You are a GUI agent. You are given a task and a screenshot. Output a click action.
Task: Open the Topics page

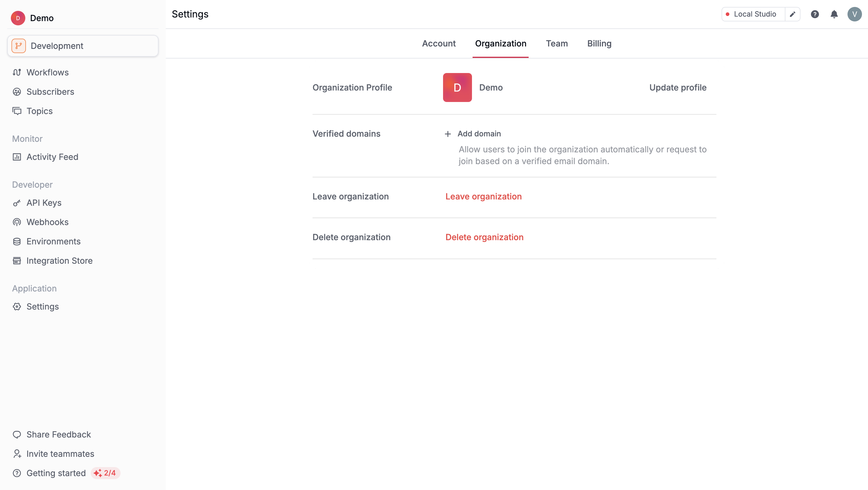pyautogui.click(x=39, y=111)
